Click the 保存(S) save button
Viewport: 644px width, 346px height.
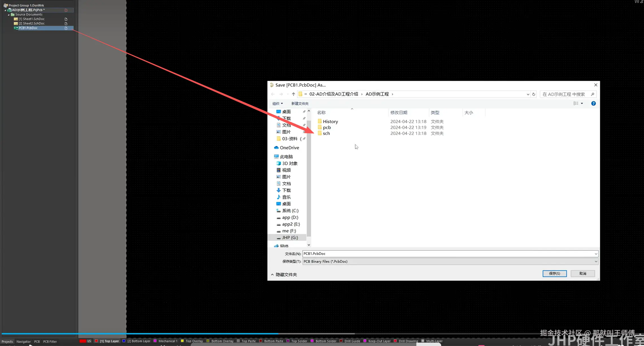click(554, 273)
